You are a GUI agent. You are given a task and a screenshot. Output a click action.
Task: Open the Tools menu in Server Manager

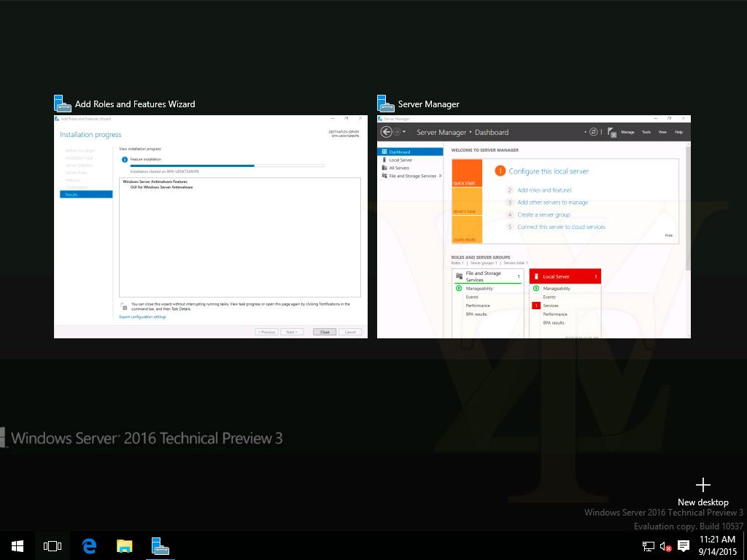(646, 132)
